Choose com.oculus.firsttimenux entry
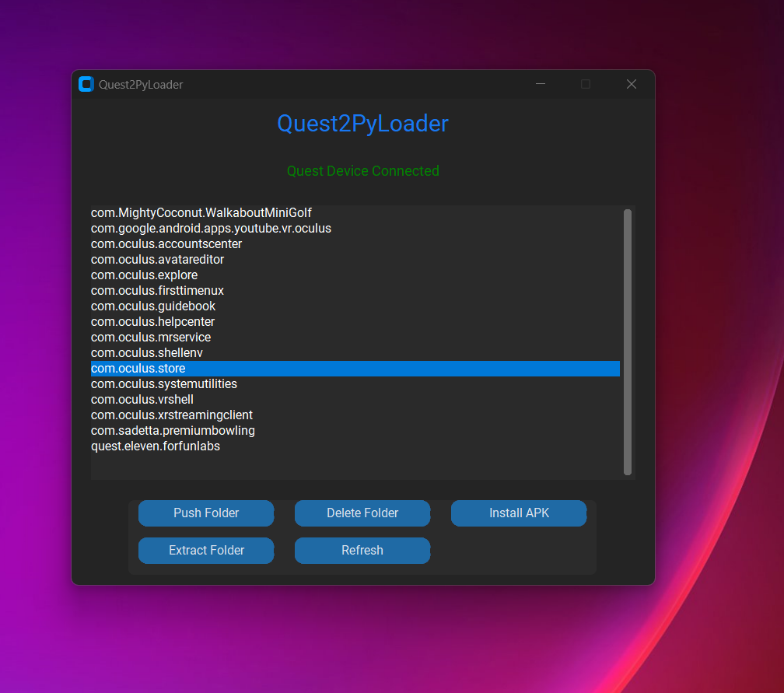This screenshot has height=693, width=784. tap(355, 291)
